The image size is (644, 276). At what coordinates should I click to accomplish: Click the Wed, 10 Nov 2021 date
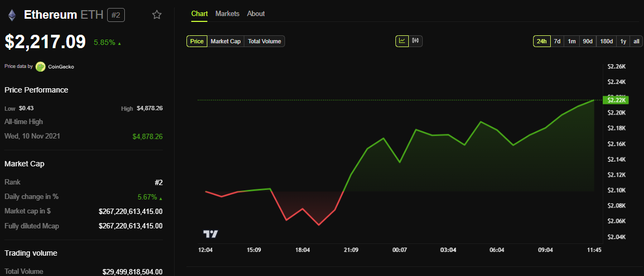click(x=33, y=136)
